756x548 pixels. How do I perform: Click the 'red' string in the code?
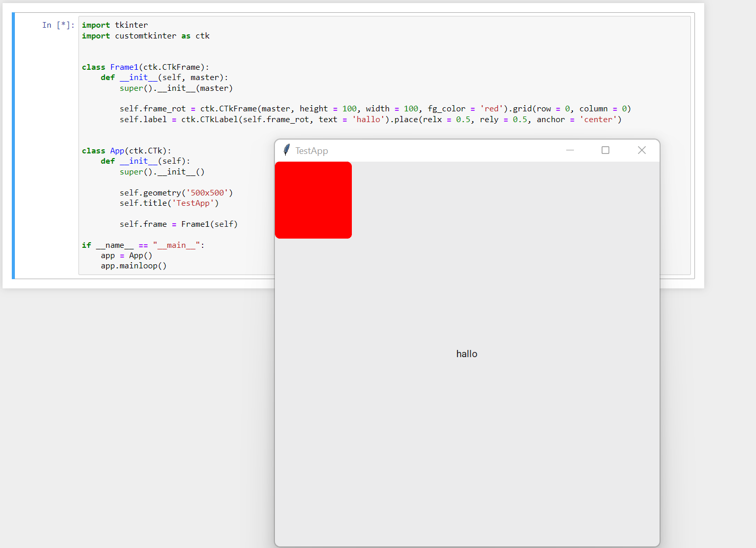pos(492,109)
